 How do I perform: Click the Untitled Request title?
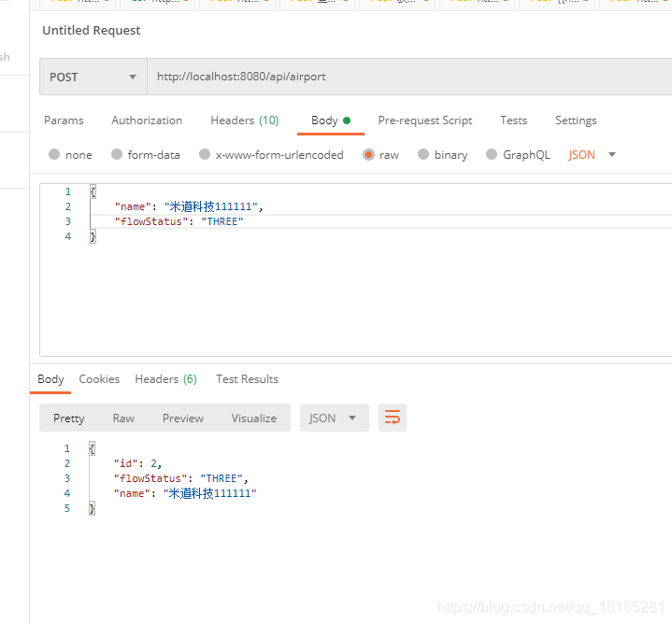pyautogui.click(x=92, y=31)
